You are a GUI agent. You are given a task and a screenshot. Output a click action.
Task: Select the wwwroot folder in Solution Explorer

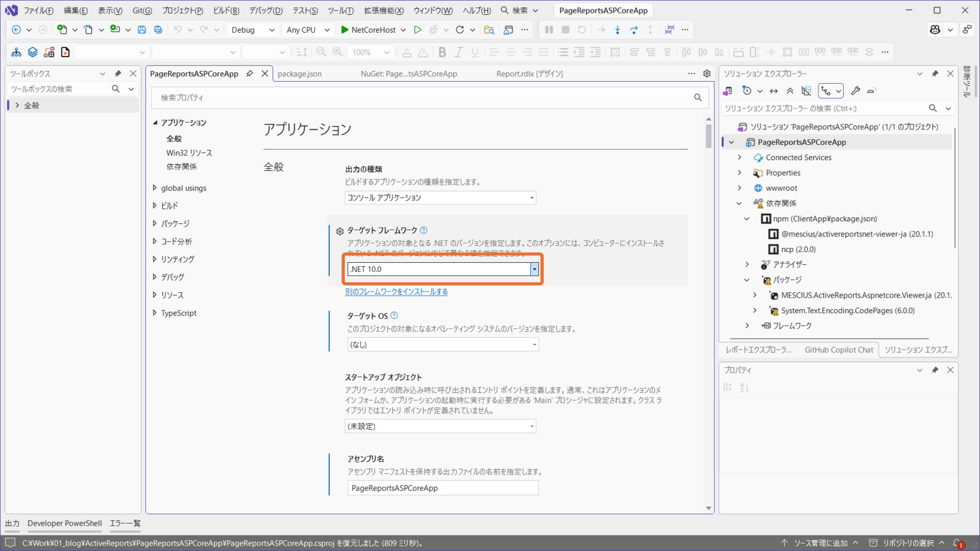pos(781,188)
